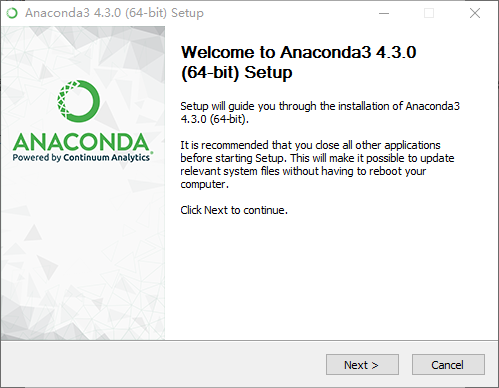Click the Setup will guide you paragraph
Screen dimensions: 499x388
320,112
